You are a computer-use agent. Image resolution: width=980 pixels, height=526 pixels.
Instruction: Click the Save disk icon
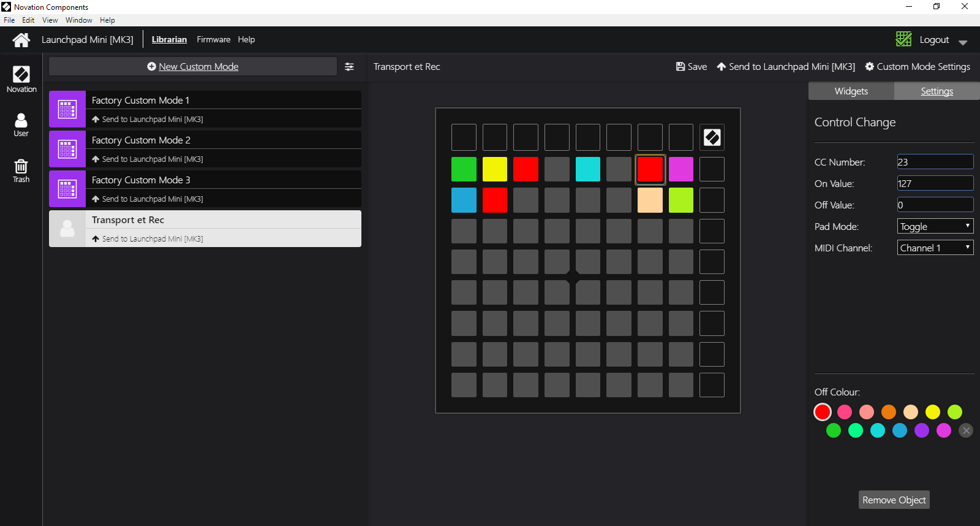[x=680, y=66]
